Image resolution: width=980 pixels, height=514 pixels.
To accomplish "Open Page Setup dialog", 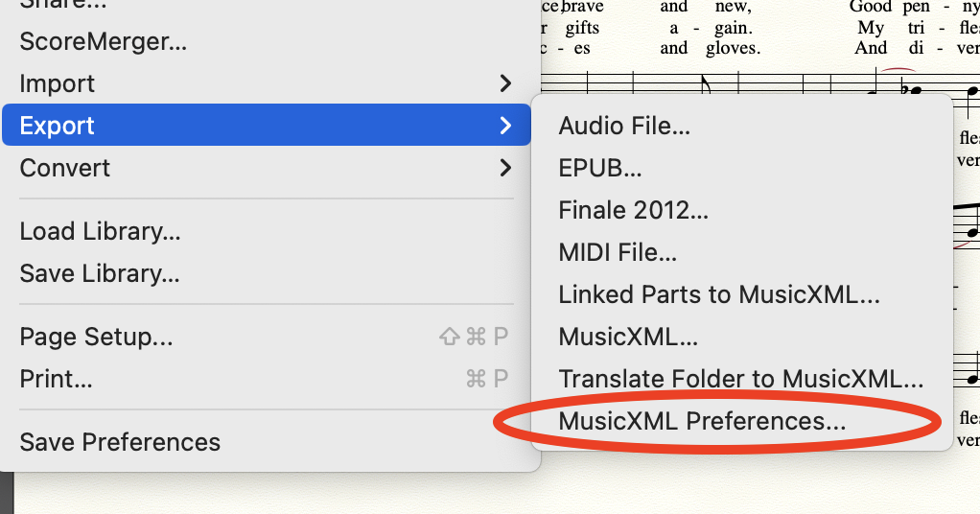I will pos(96,337).
